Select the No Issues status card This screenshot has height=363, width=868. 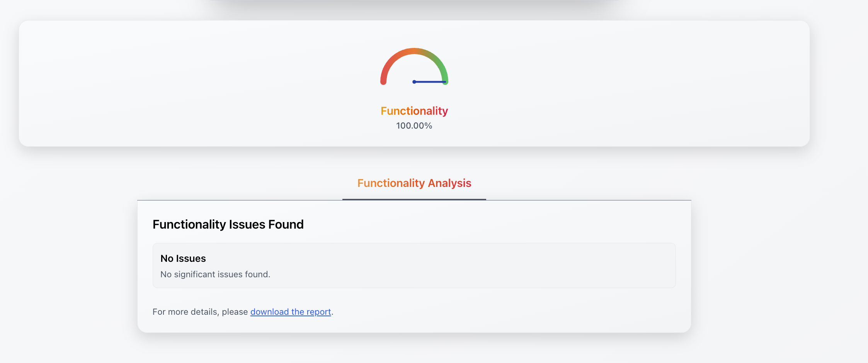point(414,265)
